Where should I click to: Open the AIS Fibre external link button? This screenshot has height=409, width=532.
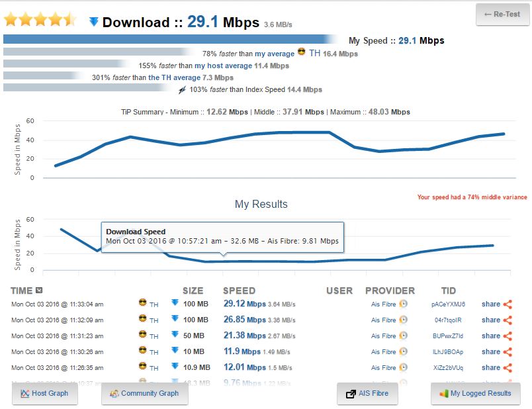[x=367, y=394]
